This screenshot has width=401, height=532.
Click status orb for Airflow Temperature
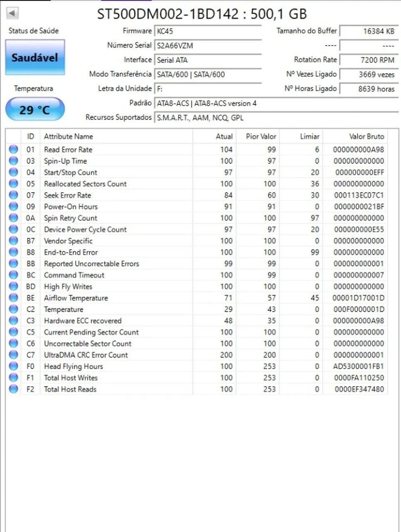point(14,298)
